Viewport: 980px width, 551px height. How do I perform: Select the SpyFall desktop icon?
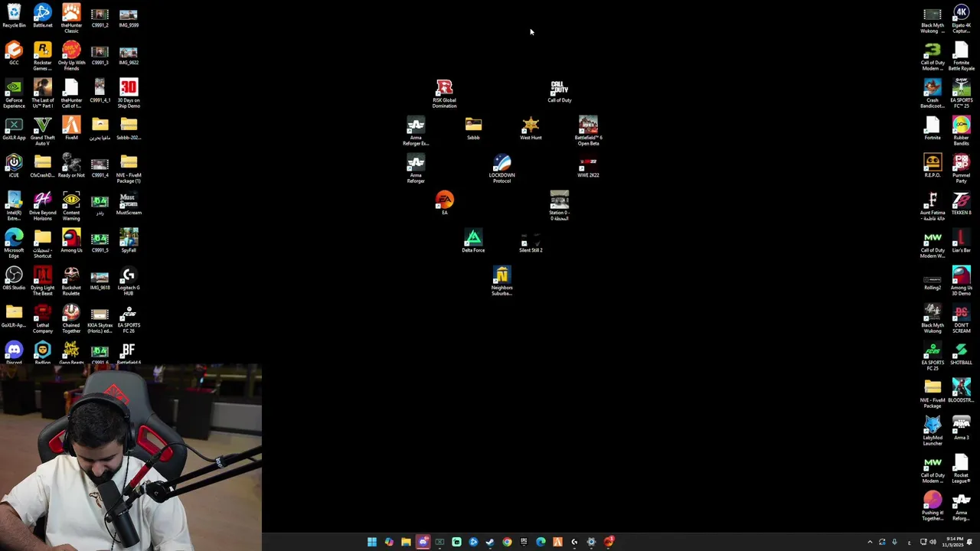[x=129, y=241]
